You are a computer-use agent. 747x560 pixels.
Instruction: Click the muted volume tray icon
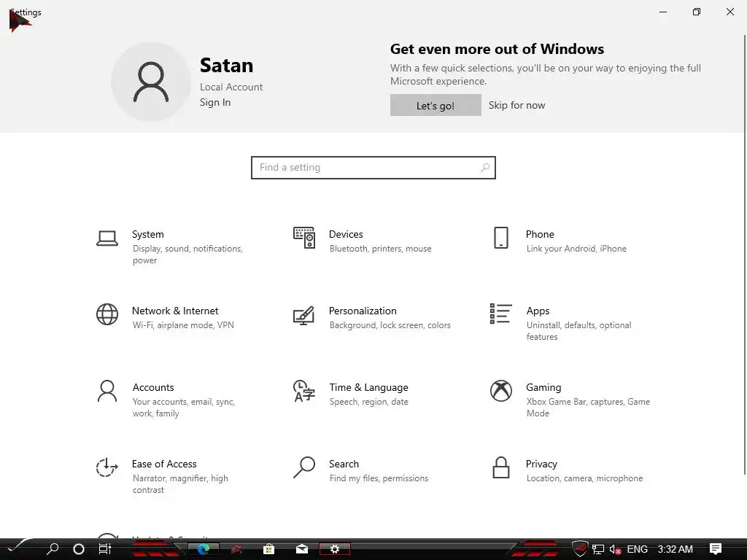pos(615,550)
